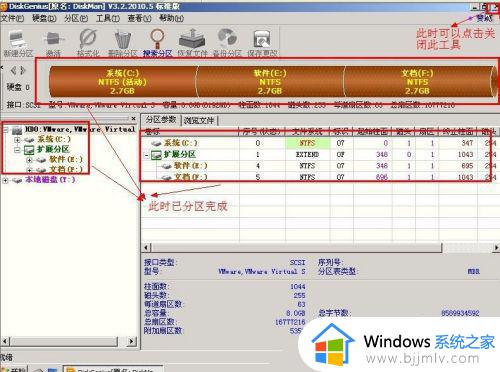Expand the 系统(C:) tree node

tap(17, 140)
